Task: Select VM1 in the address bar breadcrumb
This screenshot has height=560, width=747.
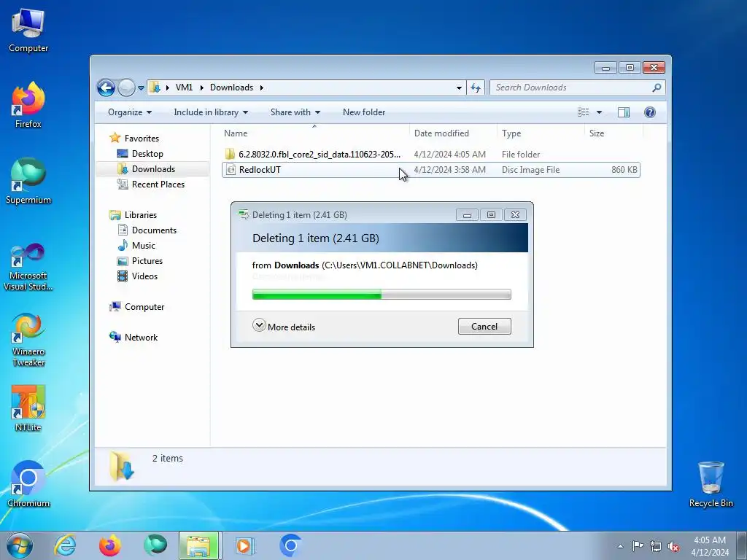Action: tap(184, 87)
